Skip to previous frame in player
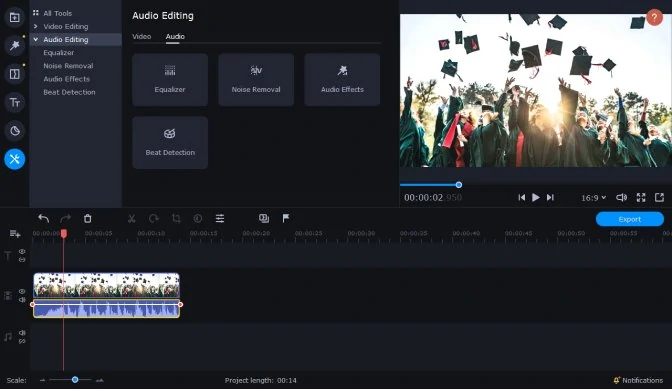This screenshot has width=672, height=389. tap(522, 197)
